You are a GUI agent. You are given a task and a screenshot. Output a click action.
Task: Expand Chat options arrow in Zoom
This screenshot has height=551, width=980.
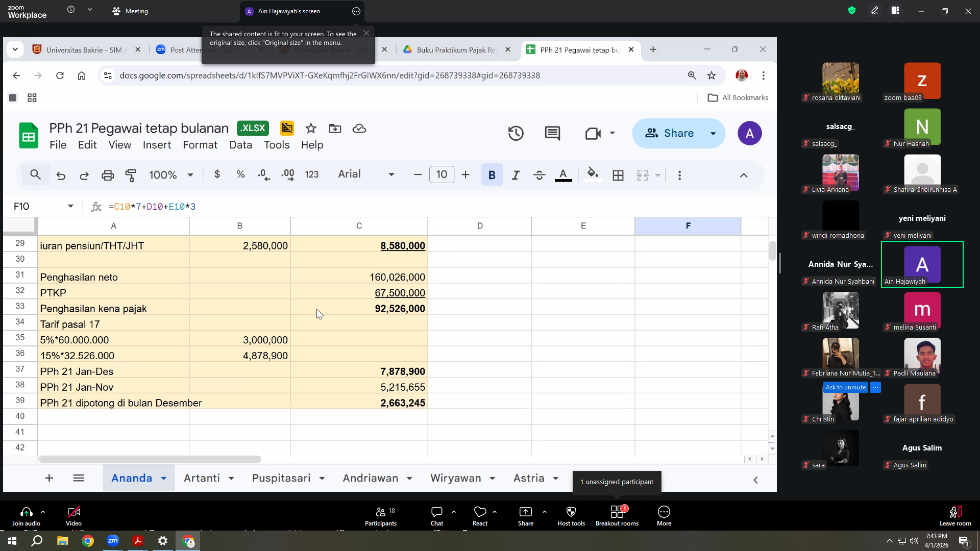[454, 511]
